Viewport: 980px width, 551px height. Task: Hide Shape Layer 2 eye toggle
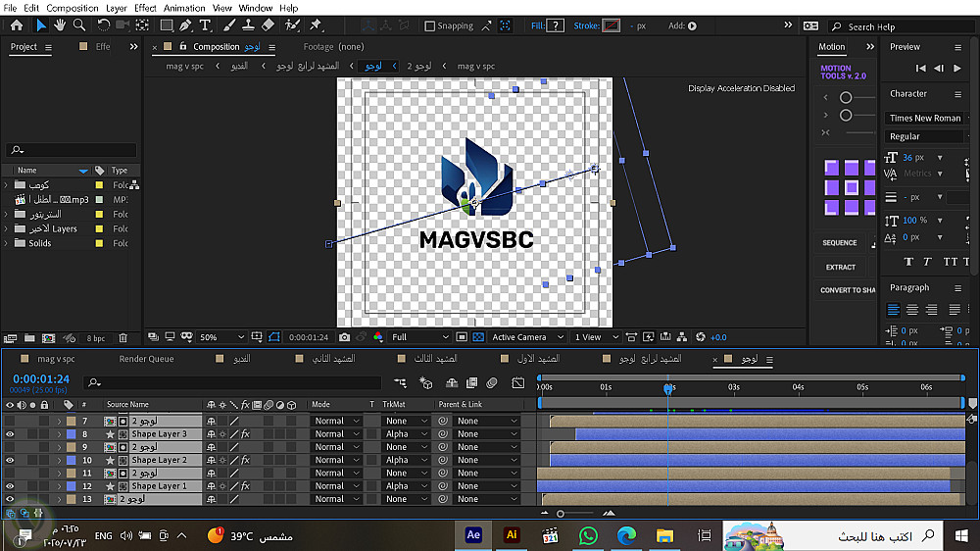[x=10, y=461]
